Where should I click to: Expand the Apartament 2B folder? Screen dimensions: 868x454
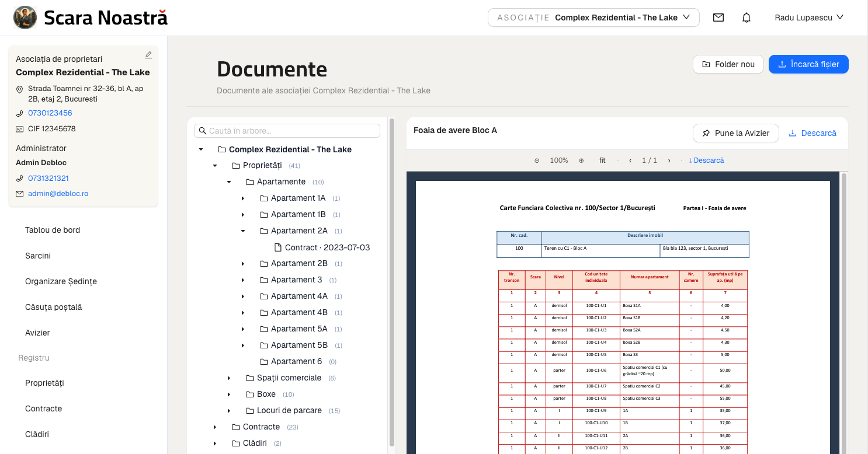click(x=243, y=264)
